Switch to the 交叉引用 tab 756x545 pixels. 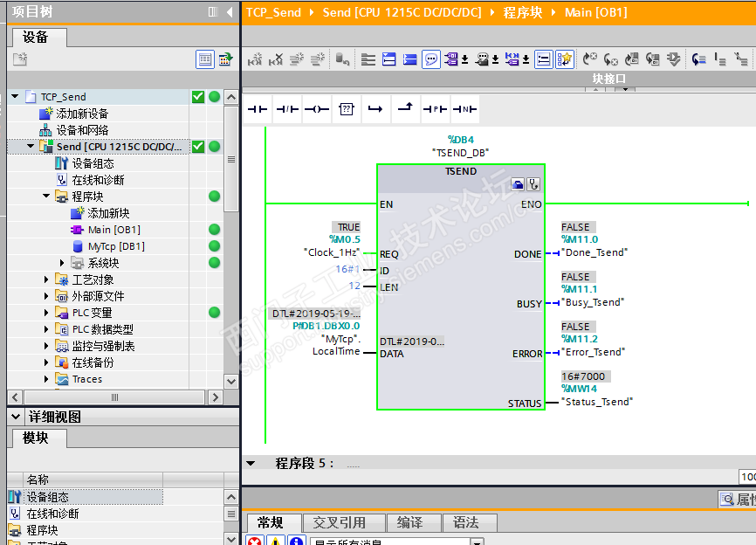(339, 522)
